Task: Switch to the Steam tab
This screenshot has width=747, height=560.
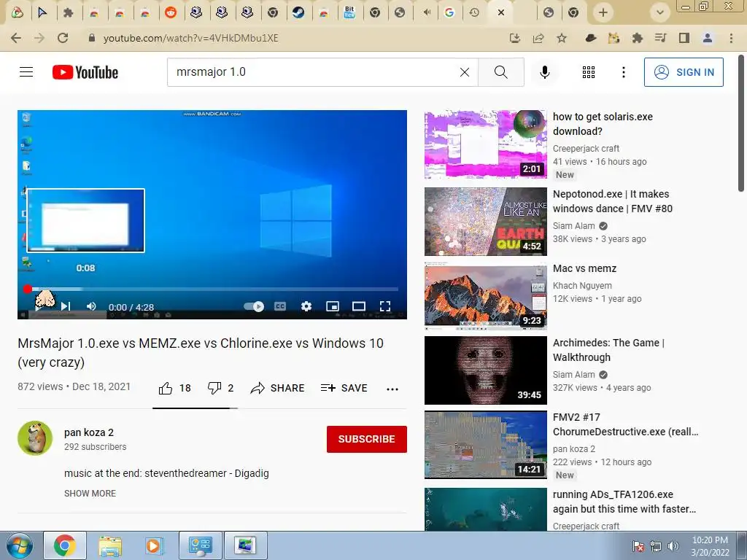Action: (298, 12)
